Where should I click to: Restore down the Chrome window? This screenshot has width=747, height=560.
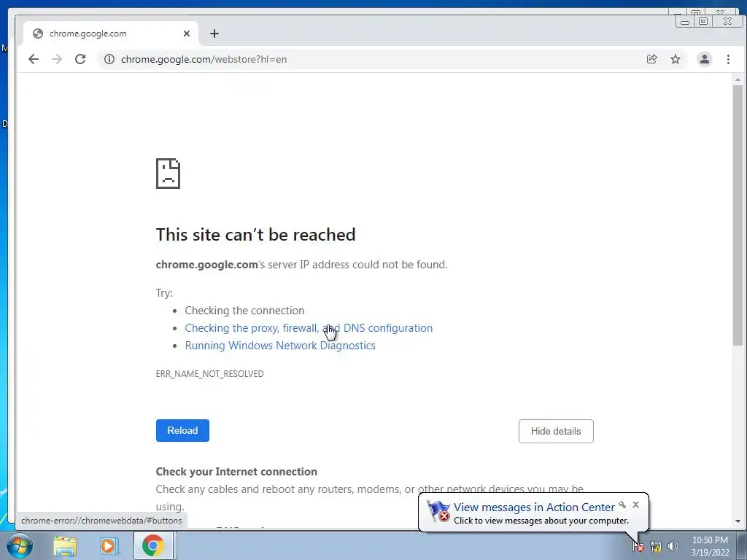click(x=703, y=21)
